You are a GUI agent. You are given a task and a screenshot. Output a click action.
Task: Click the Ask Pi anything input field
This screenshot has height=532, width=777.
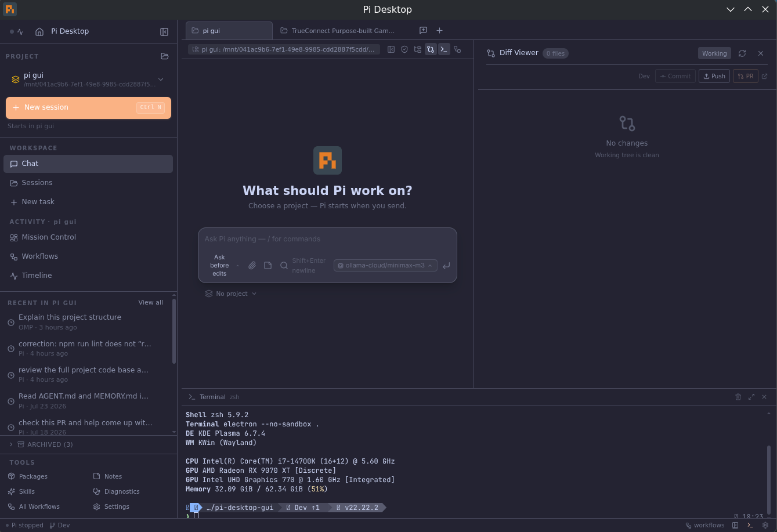pos(327,239)
